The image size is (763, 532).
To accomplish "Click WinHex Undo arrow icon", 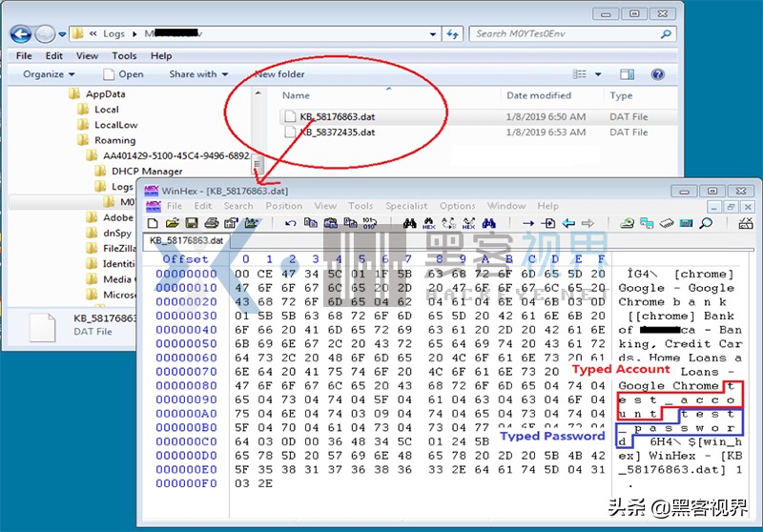I will tap(291, 223).
